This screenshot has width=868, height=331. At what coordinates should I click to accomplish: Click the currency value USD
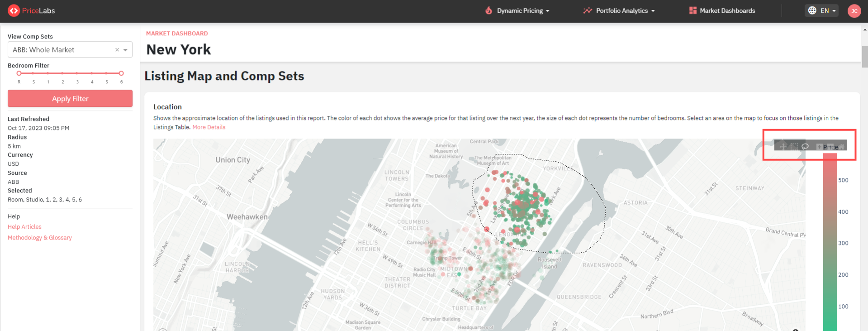(13, 164)
